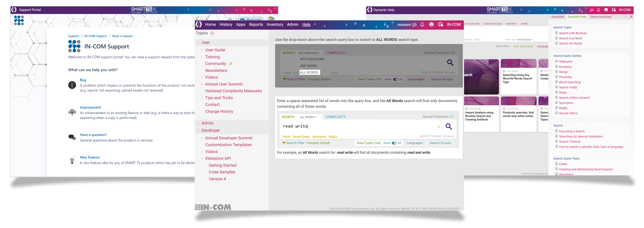The image size is (644, 228).
Task: Click the smiley icon in Dynamic Help window header
Action: pyautogui.click(x=606, y=10)
